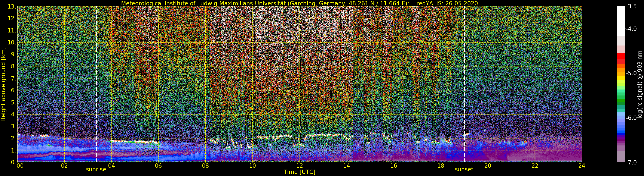644x176 pixels.
Task: Click the 'Height above ground [km]' axis label
Action: 3,84
